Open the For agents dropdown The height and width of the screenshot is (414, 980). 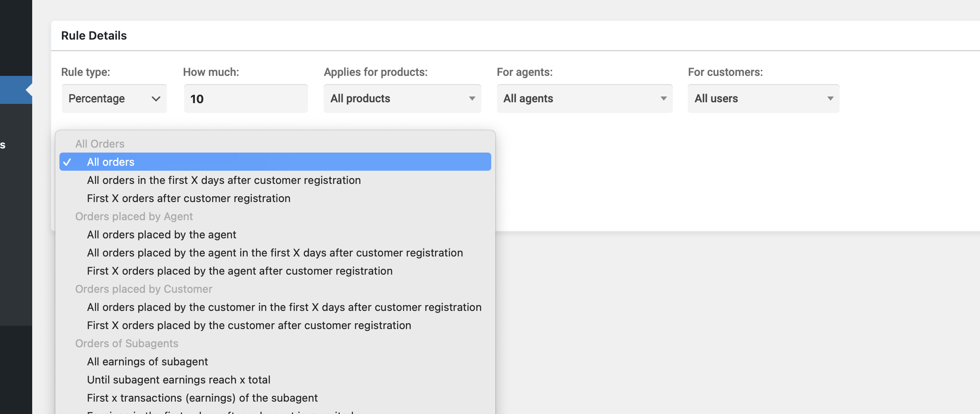(585, 99)
